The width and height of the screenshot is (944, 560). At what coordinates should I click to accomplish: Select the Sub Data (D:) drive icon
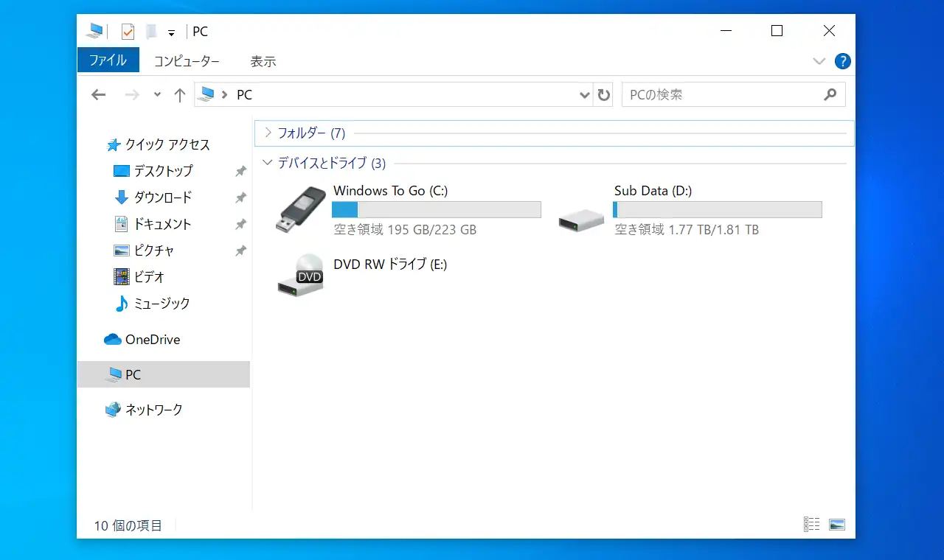coord(581,219)
